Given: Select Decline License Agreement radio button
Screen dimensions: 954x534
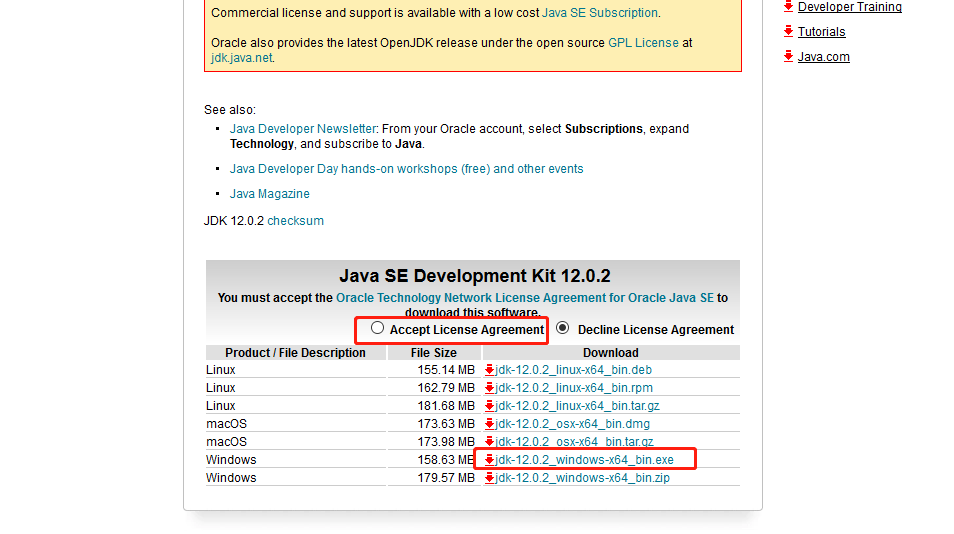Looking at the screenshot, I should click(x=563, y=328).
